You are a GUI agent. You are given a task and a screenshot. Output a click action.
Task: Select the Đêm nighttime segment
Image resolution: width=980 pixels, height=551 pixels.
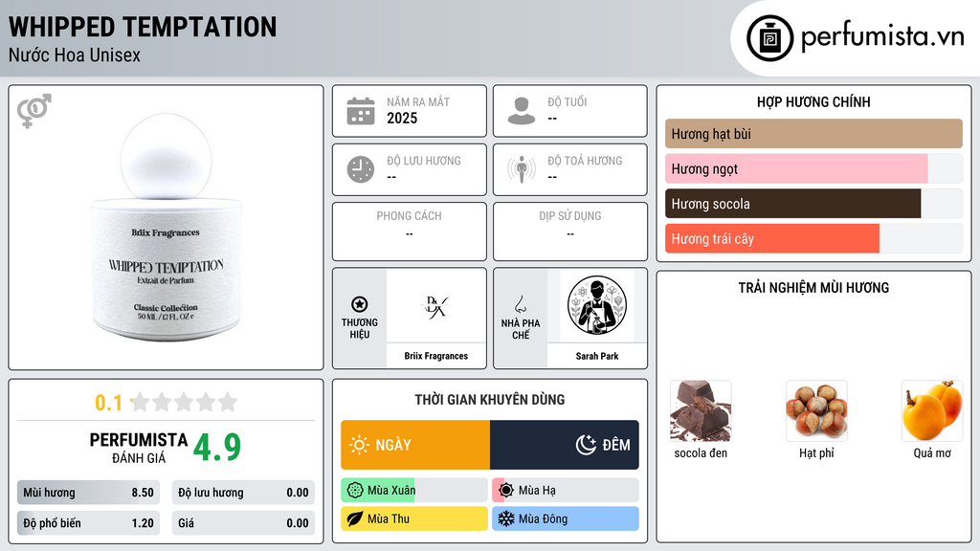[565, 445]
